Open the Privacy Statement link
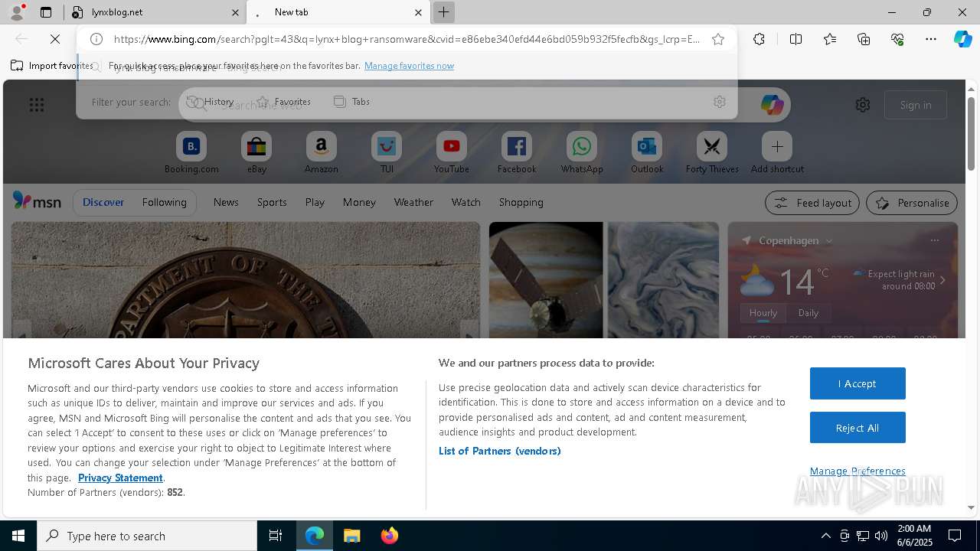The width and height of the screenshot is (980, 551). tap(120, 478)
